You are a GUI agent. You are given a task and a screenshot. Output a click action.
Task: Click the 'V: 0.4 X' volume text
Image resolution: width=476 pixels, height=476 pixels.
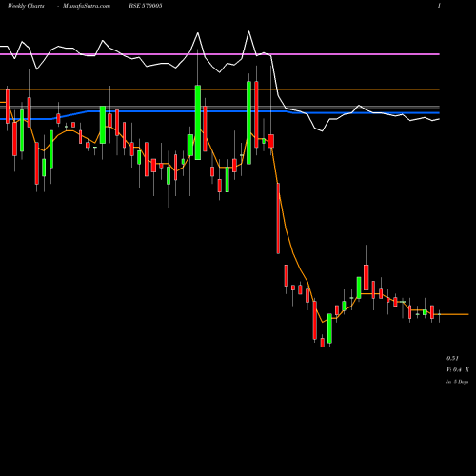pos(458,369)
